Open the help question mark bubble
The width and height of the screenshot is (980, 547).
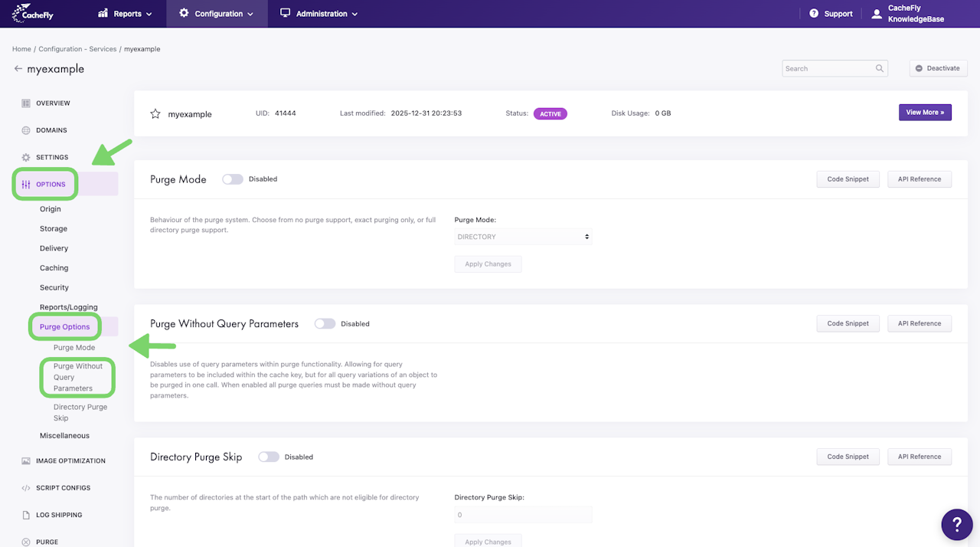(x=956, y=524)
